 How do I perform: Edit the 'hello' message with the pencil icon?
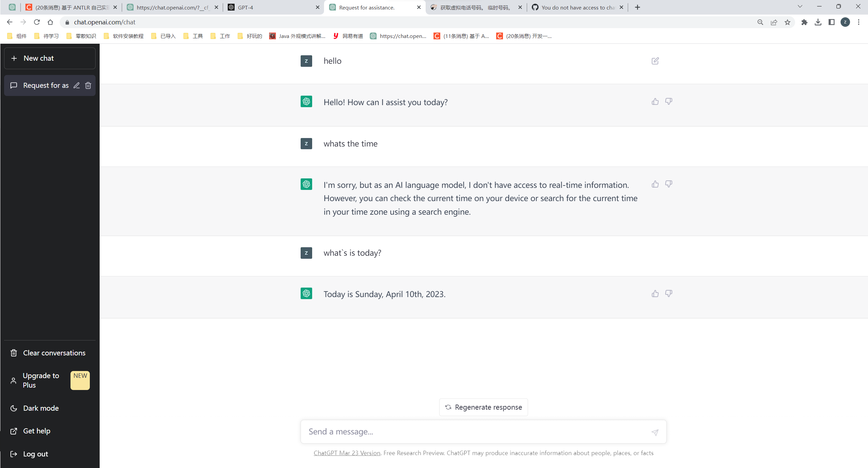pos(655,61)
